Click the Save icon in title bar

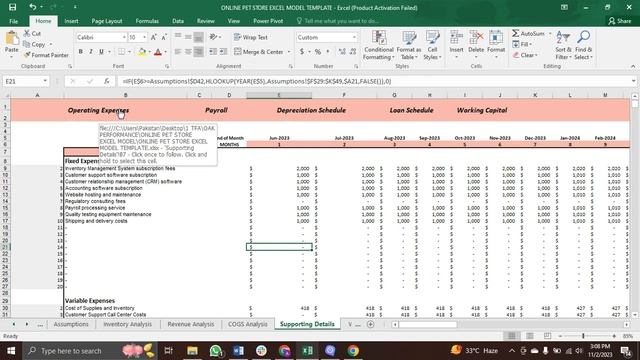(13, 7)
